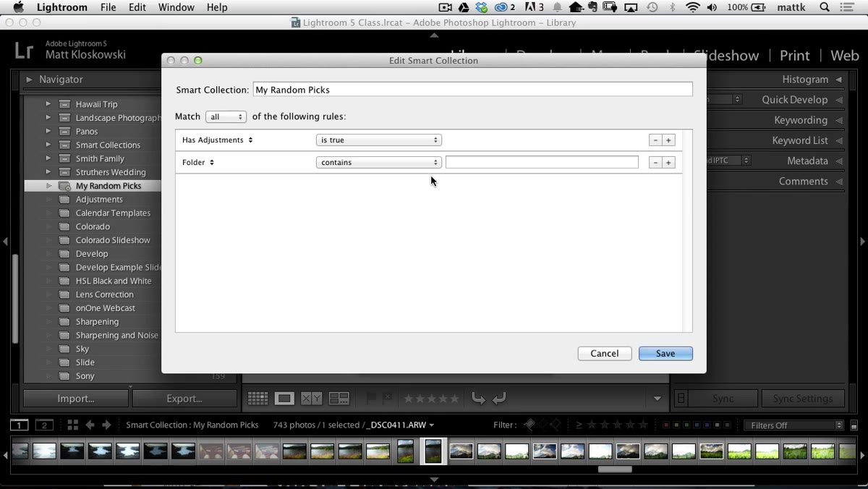
Task: Click the Sync button
Action: coord(723,399)
